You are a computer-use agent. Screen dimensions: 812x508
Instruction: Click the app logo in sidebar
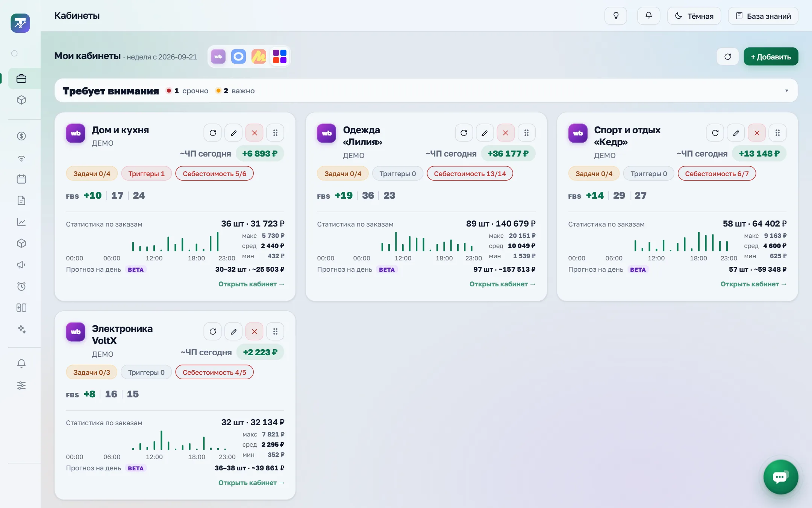(x=20, y=23)
